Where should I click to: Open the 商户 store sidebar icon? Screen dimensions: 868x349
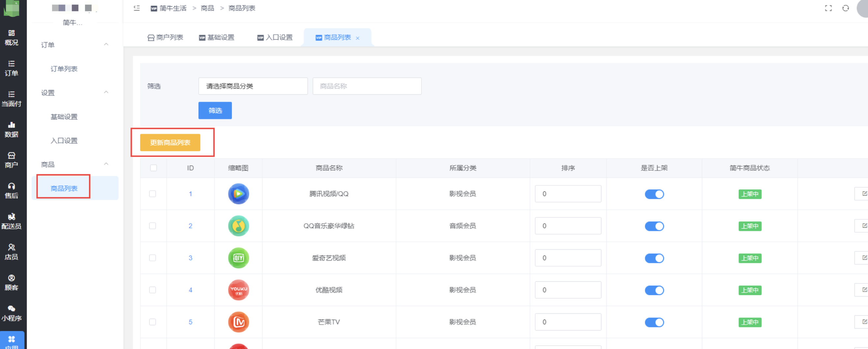pos(12,160)
